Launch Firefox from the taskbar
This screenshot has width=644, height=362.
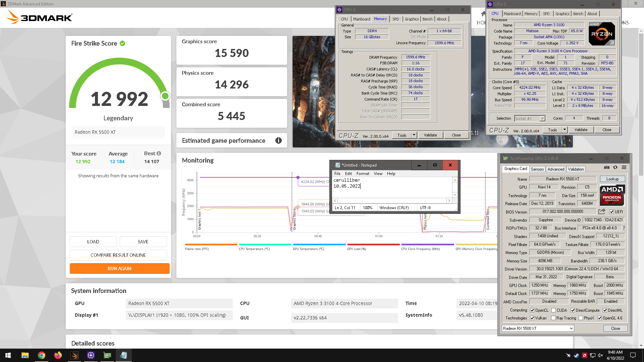[58, 355]
